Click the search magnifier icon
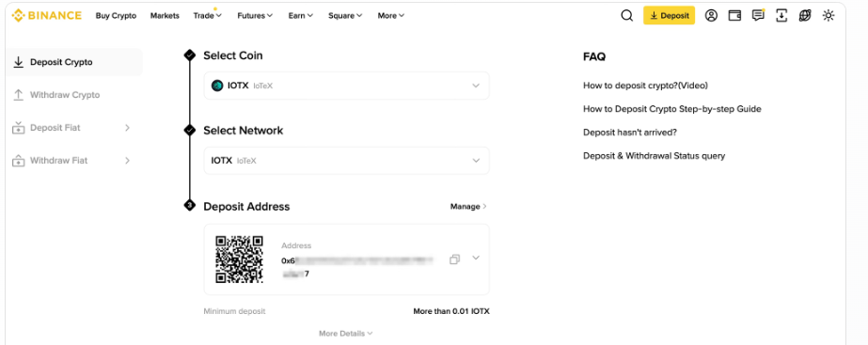 [x=626, y=15]
